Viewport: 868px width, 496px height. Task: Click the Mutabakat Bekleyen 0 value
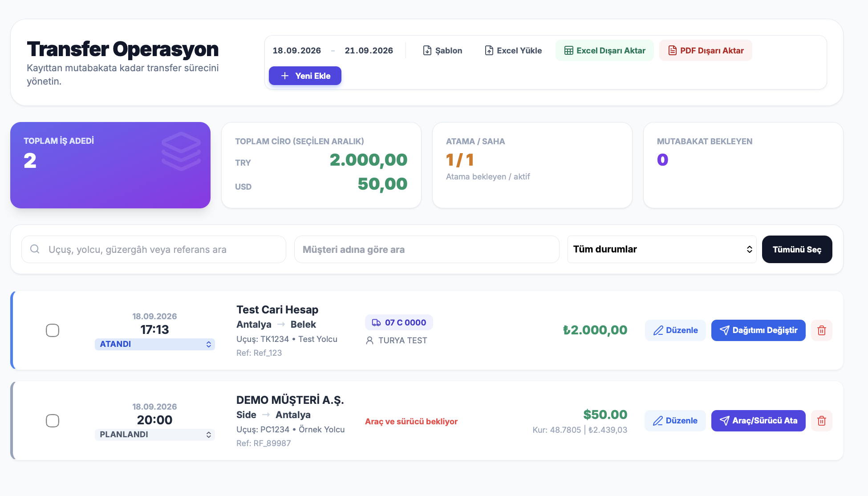pyautogui.click(x=662, y=160)
